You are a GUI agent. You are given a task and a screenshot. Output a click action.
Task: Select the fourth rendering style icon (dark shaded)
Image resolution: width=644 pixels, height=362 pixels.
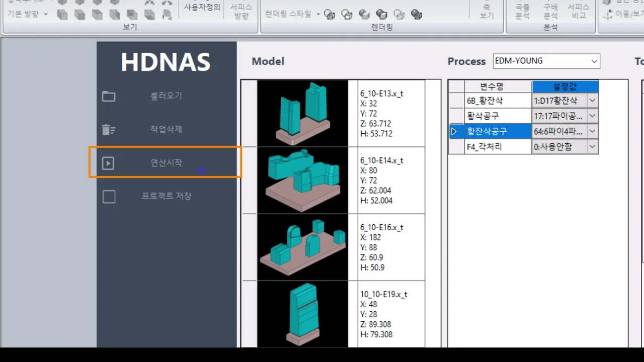(x=382, y=15)
